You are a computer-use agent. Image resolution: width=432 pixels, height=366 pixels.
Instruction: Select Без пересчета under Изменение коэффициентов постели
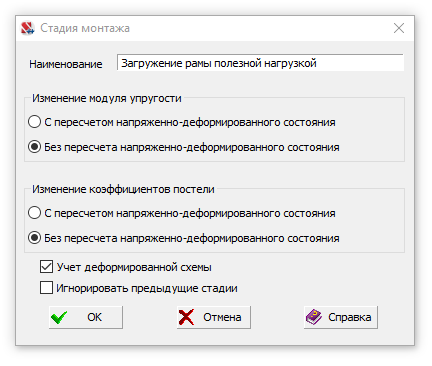click(x=35, y=238)
